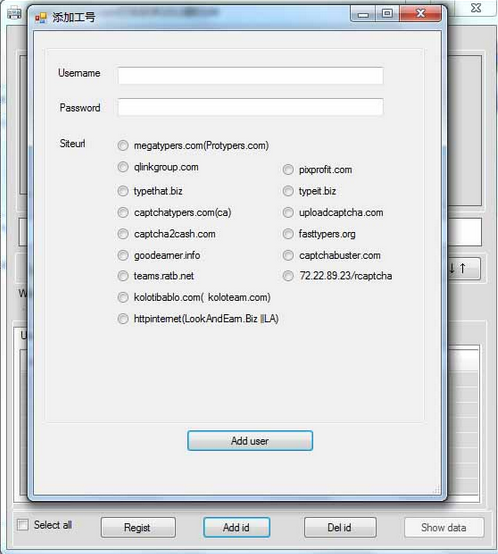This screenshot has width=498, height=554.
Task: Select captchabuster.com radio option
Action: (288, 255)
